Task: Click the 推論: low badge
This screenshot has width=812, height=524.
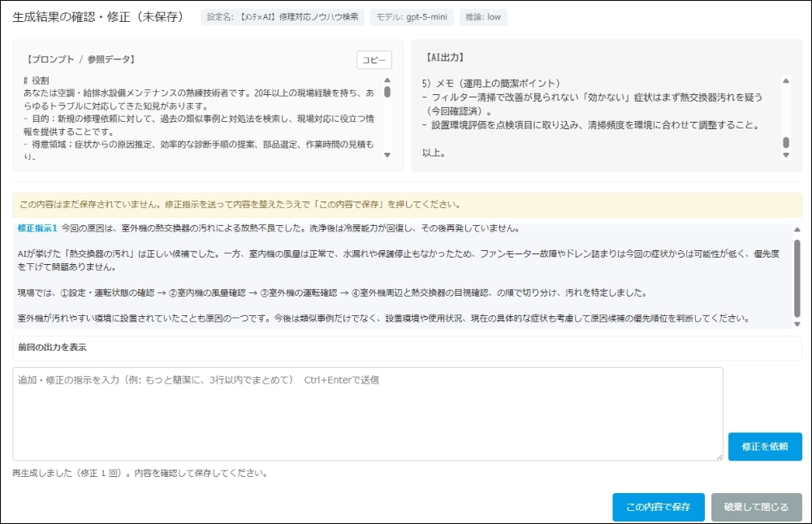Action: (482, 17)
